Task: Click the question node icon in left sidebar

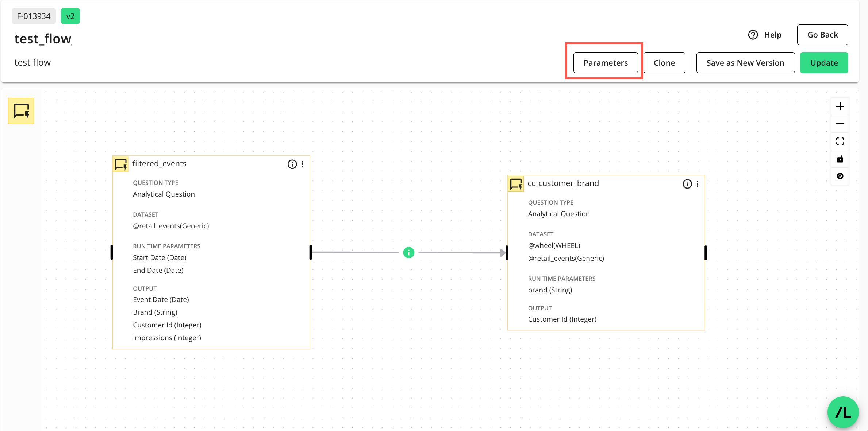Action: tap(21, 111)
